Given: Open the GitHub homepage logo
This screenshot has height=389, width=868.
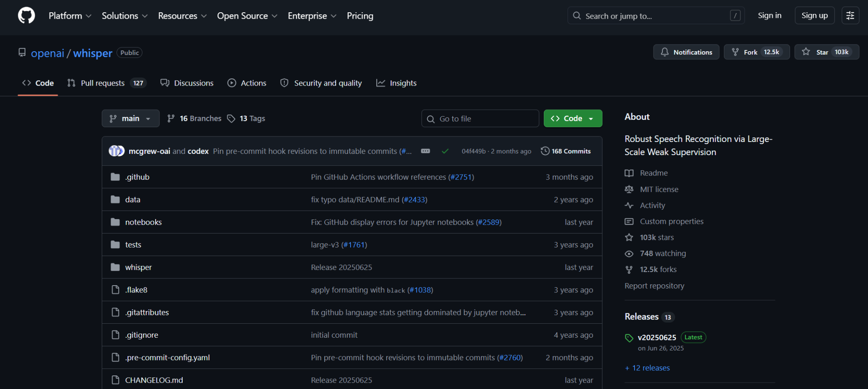Looking at the screenshot, I should point(26,16).
